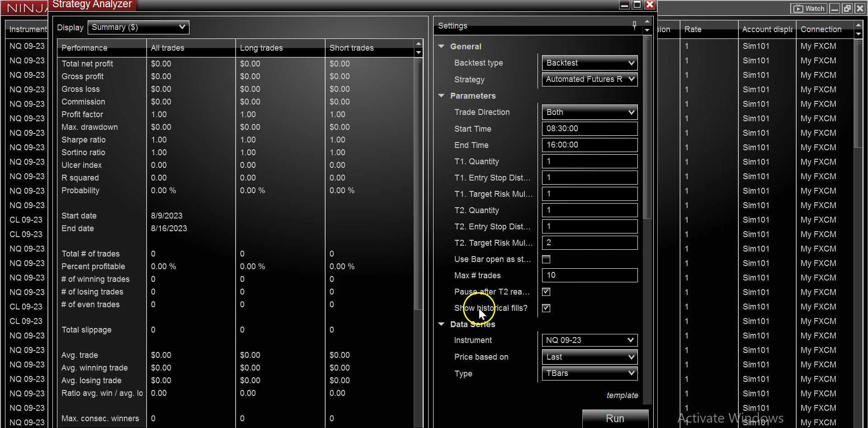Viewport: 868px width, 428px height.
Task: Click the background grid vertical scrollbar
Action: click(858, 93)
